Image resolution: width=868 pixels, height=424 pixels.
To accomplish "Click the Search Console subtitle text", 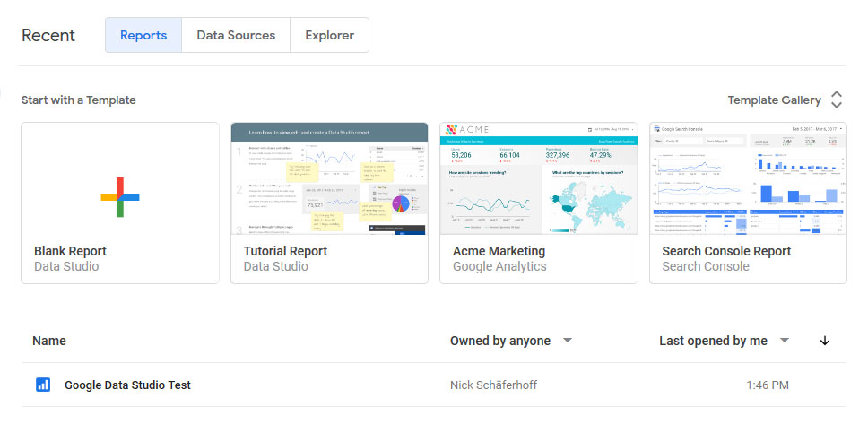I will [706, 267].
